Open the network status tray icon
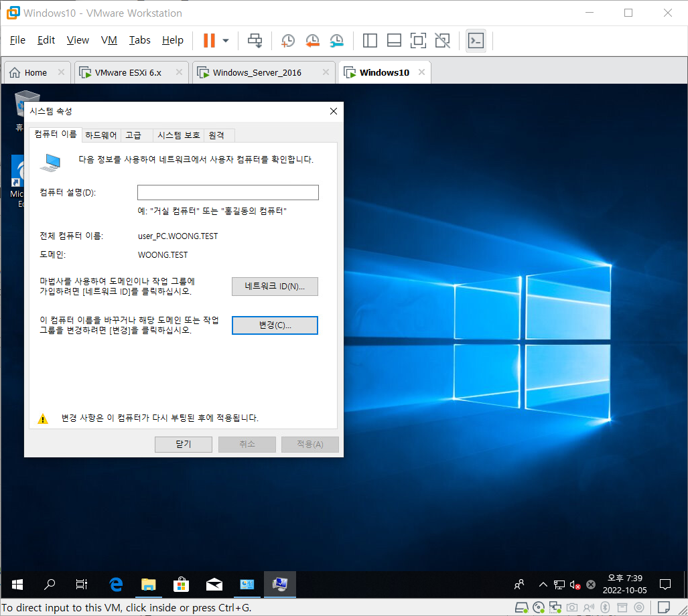 pos(559,585)
